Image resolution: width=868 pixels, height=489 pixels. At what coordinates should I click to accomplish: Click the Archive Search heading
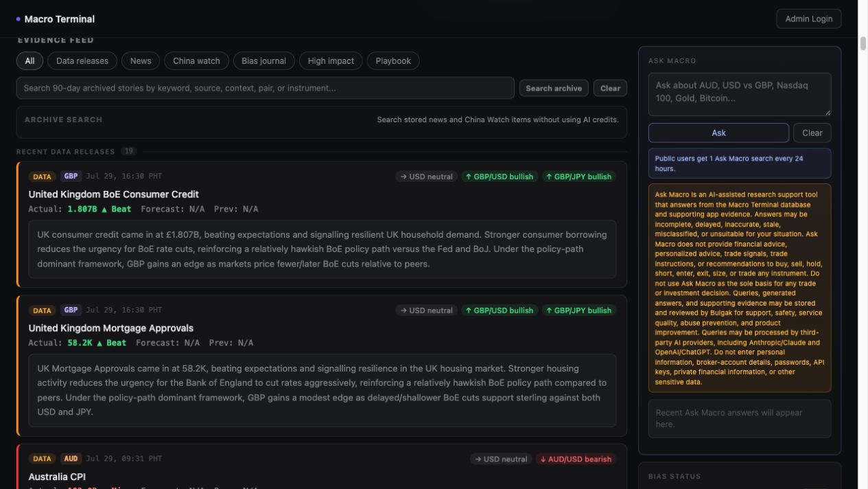[x=63, y=120]
